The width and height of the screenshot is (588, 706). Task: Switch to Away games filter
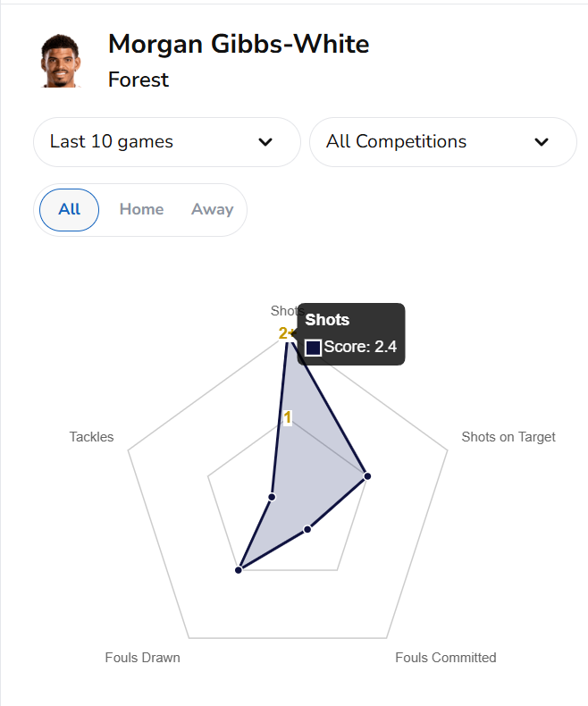click(212, 210)
